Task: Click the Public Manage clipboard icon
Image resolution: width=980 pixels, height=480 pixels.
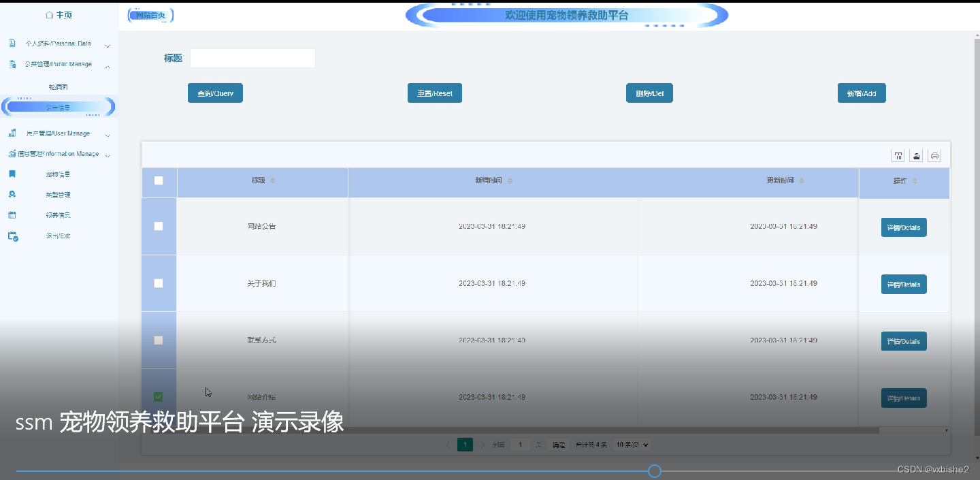Action: pos(12,65)
